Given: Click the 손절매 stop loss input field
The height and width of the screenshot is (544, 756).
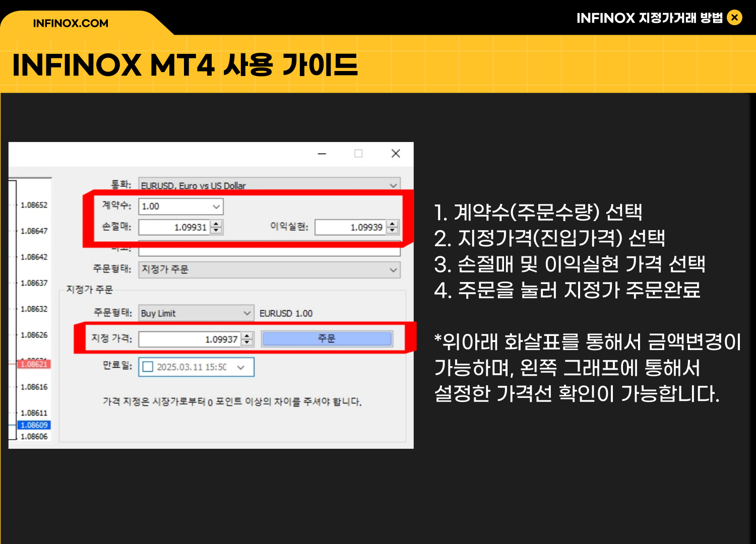Looking at the screenshot, I should click(x=174, y=227).
